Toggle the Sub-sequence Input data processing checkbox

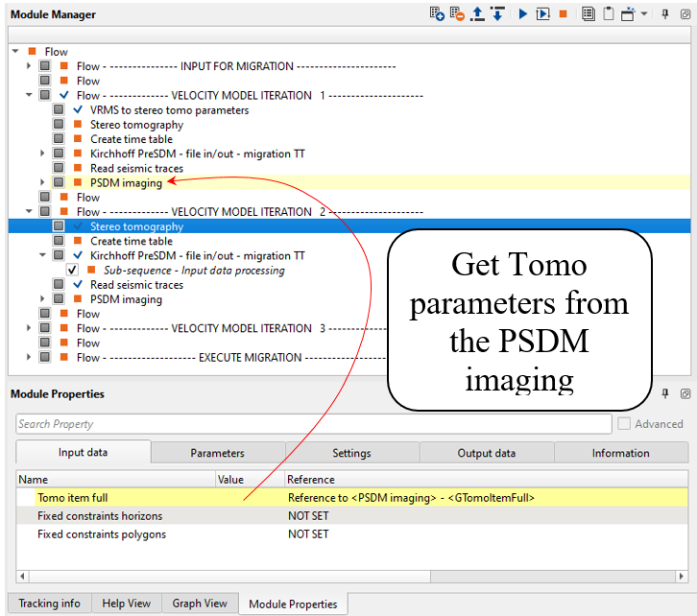click(x=73, y=271)
